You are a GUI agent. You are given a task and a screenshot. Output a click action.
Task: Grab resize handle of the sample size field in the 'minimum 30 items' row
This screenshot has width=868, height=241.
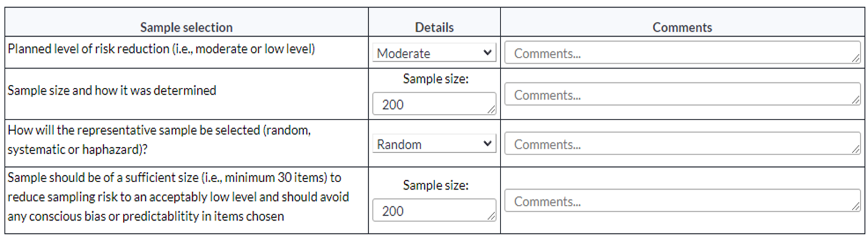point(491,216)
